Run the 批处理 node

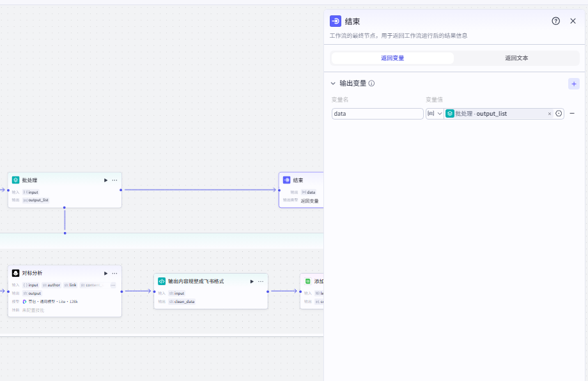click(x=105, y=180)
